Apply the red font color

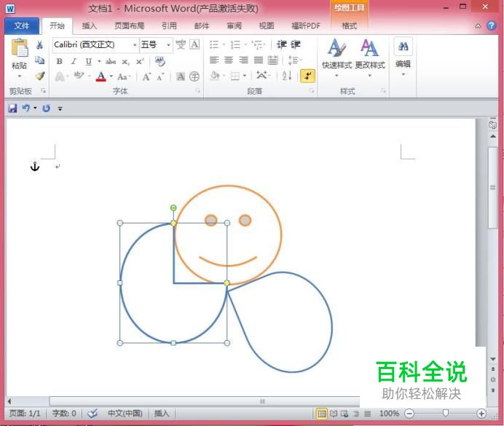[101, 76]
